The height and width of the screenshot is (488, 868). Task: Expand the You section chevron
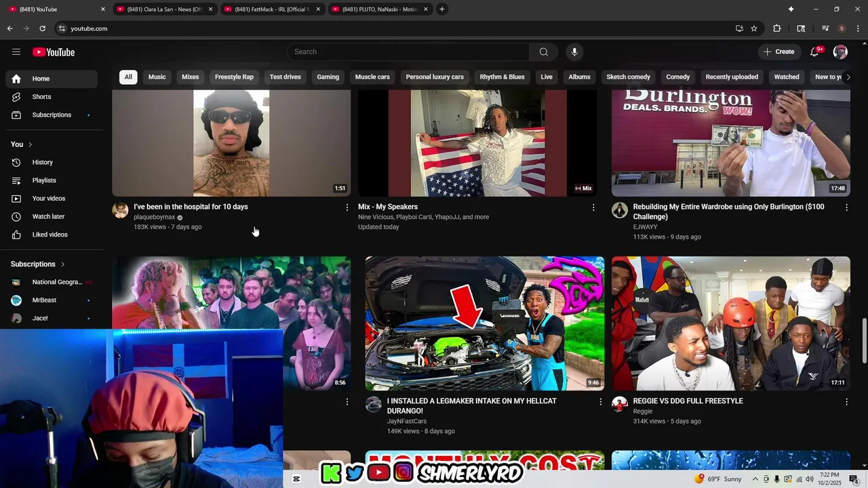click(30, 144)
